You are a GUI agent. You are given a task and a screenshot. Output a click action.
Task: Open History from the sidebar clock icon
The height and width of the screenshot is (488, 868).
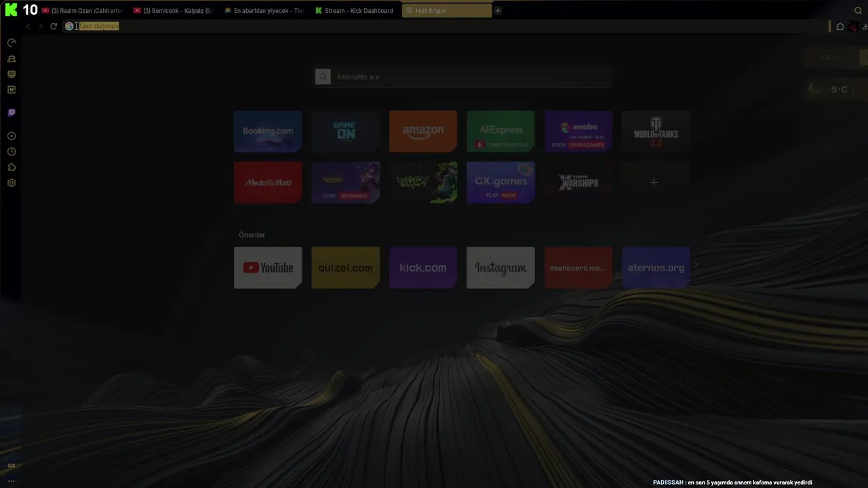coord(12,152)
